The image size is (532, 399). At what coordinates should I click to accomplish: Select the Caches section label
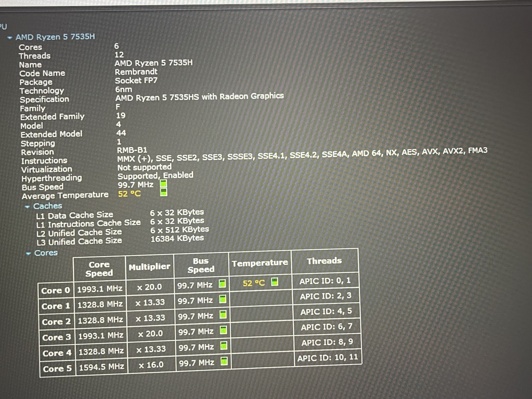pos(48,206)
